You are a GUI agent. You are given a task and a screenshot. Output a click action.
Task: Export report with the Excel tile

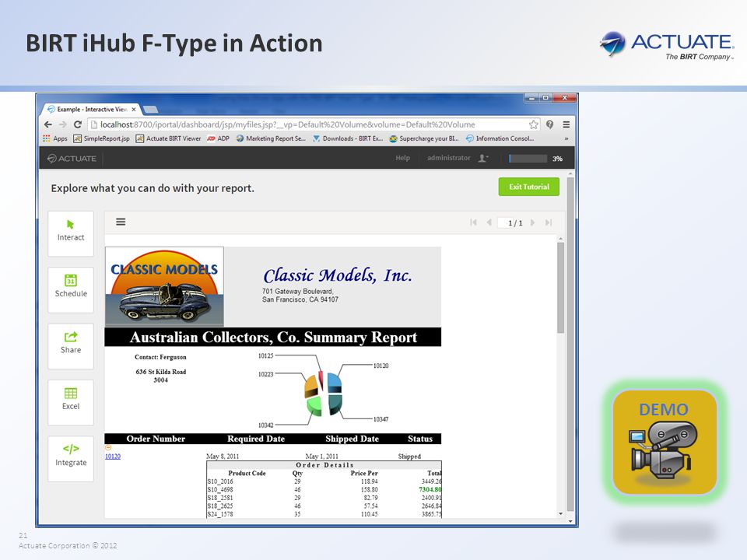[71, 402]
